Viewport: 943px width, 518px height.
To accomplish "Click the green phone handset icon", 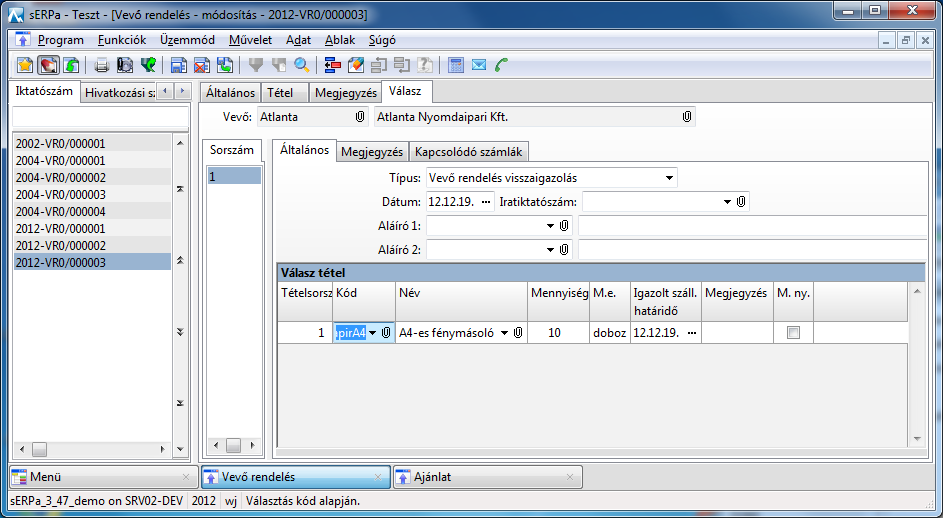I will click(x=502, y=65).
